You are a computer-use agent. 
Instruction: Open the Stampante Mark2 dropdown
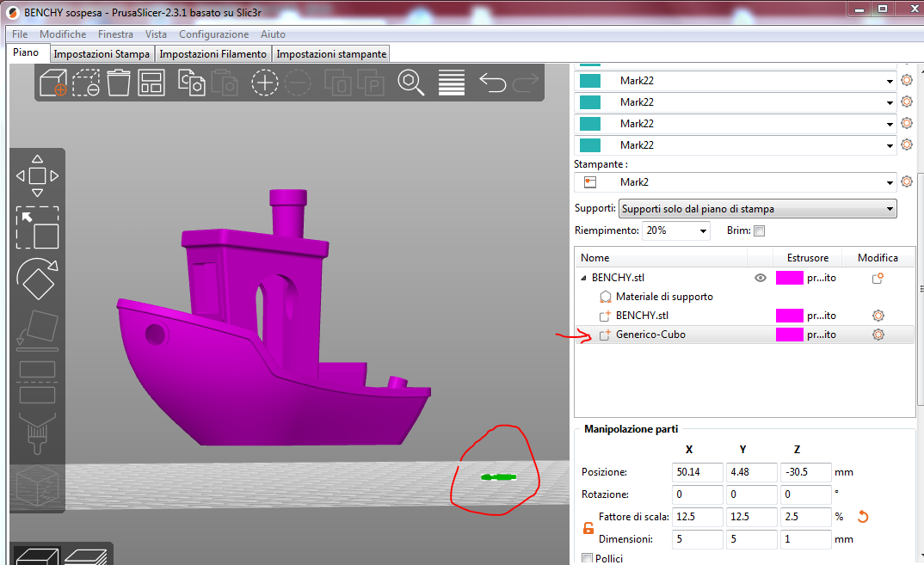click(736, 182)
